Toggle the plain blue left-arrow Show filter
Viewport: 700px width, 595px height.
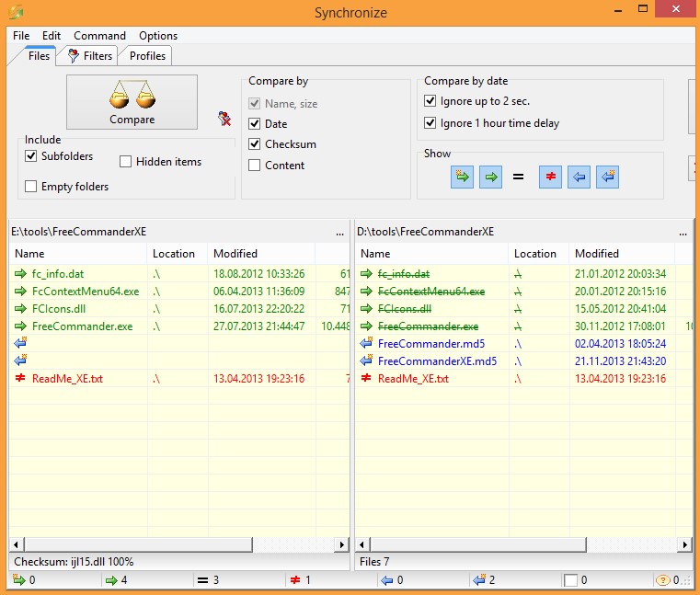pyautogui.click(x=579, y=177)
